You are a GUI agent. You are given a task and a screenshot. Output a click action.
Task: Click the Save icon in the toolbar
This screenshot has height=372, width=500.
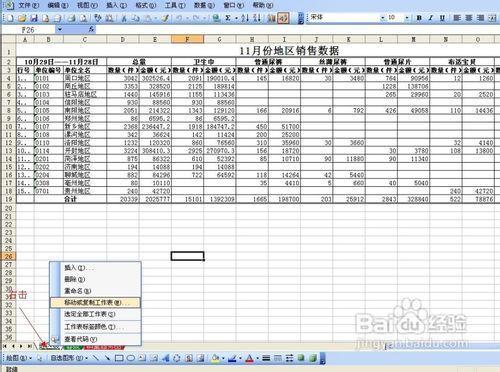33,18
